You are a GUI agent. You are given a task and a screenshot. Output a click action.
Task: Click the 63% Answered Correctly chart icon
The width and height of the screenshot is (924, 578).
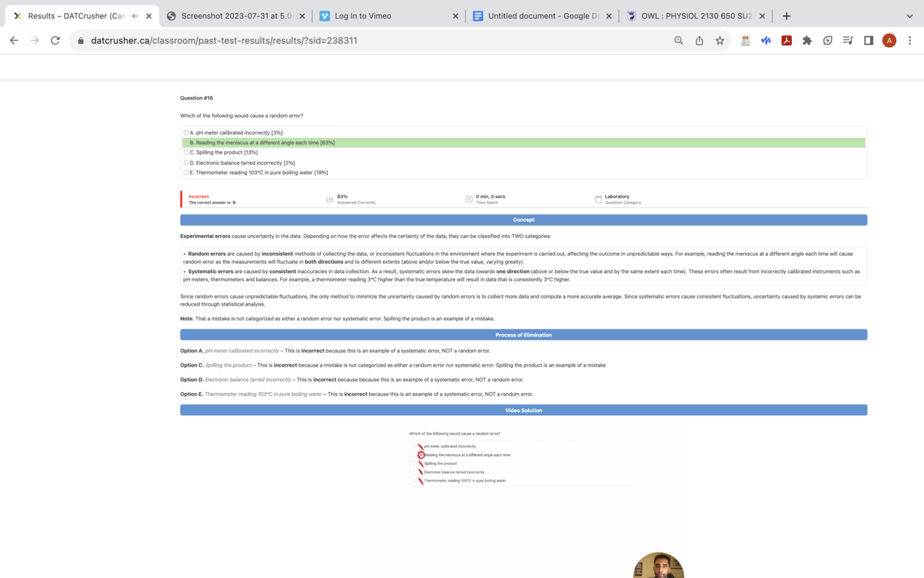coord(330,200)
